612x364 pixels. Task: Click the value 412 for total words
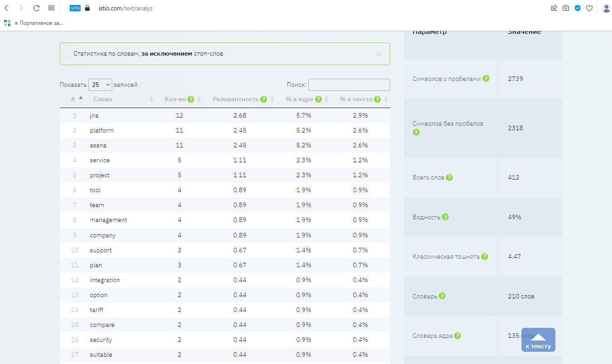click(x=514, y=177)
